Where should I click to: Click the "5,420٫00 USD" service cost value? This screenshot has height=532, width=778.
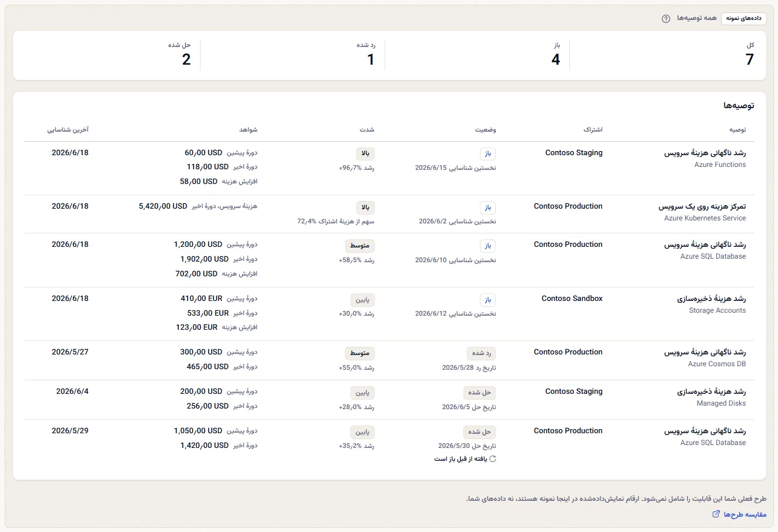163,206
